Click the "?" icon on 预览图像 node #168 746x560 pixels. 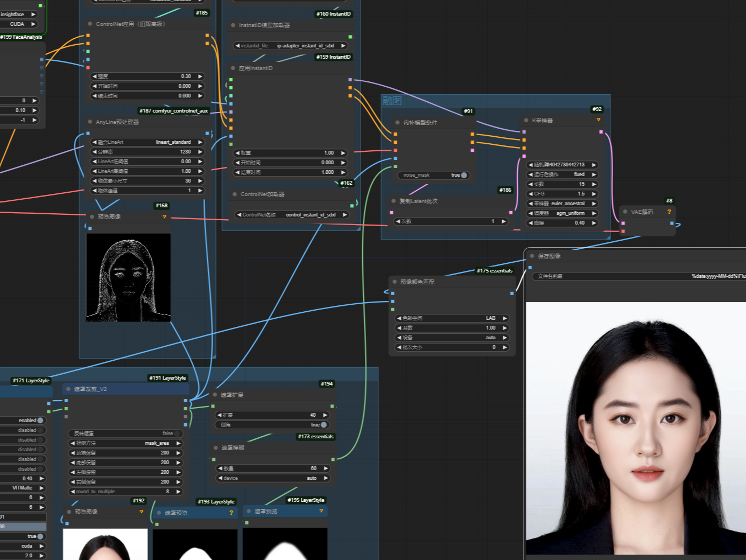pos(164,217)
